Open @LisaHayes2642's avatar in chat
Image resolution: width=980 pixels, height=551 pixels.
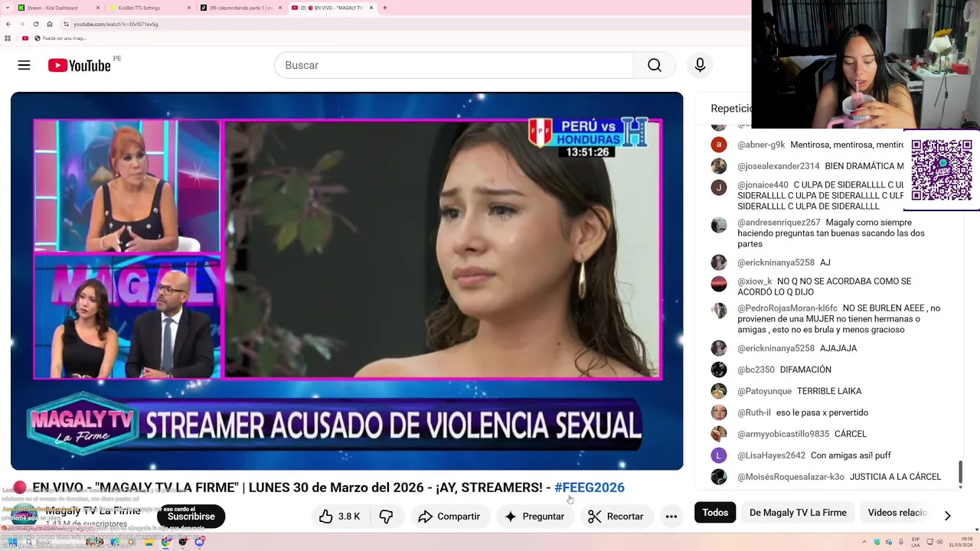pyautogui.click(x=718, y=455)
